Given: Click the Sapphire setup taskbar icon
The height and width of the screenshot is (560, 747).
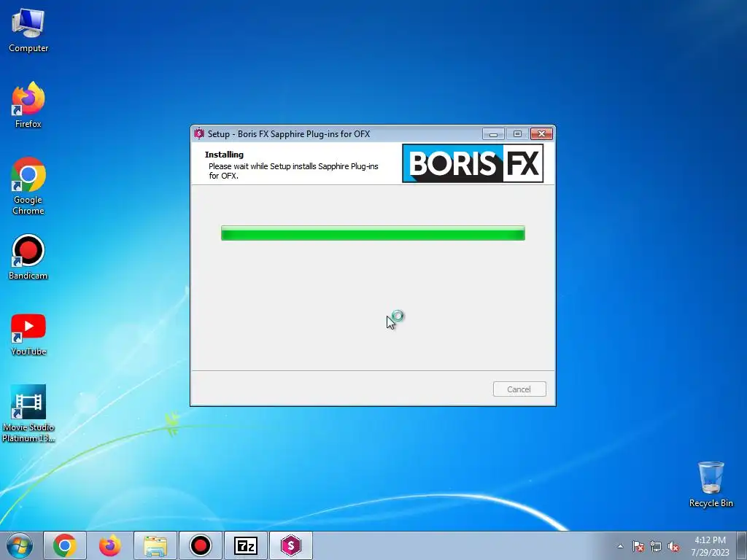Looking at the screenshot, I should coord(291,545).
